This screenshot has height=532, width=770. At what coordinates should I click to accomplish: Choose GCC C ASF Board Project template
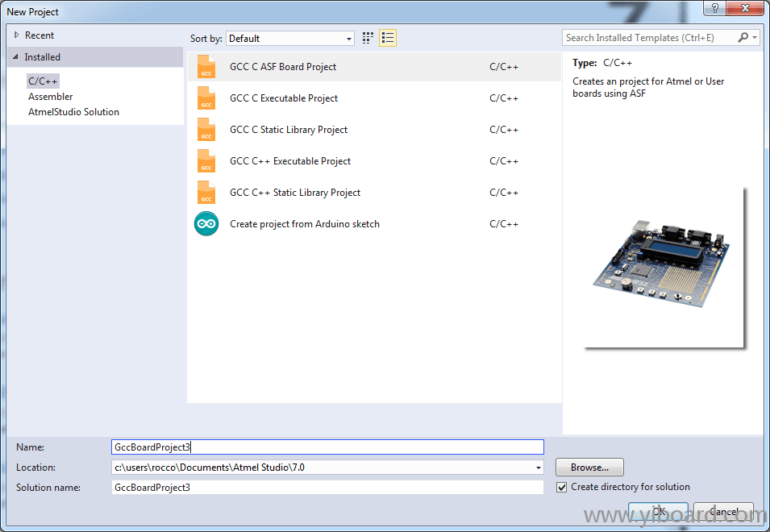374,67
